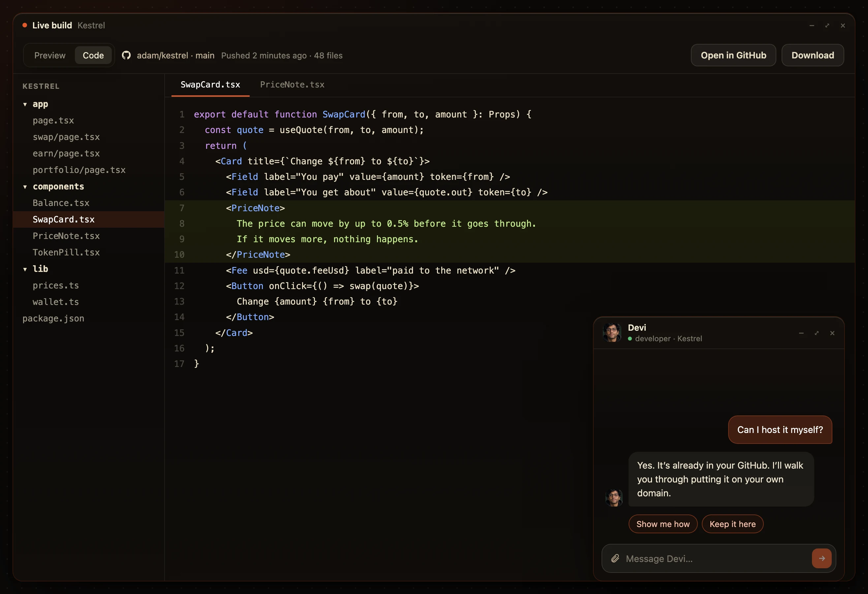Close the Live build window
868x594 pixels.
(x=843, y=25)
